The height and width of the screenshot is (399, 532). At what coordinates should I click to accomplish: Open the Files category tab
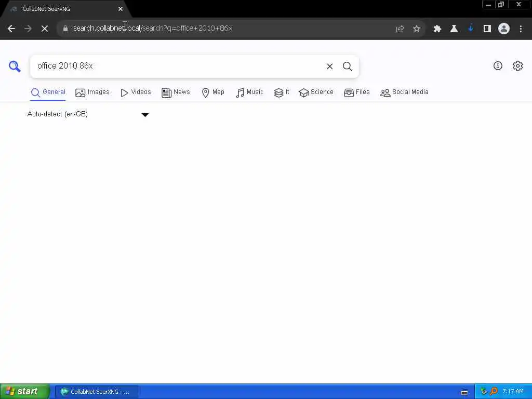pyautogui.click(x=356, y=92)
